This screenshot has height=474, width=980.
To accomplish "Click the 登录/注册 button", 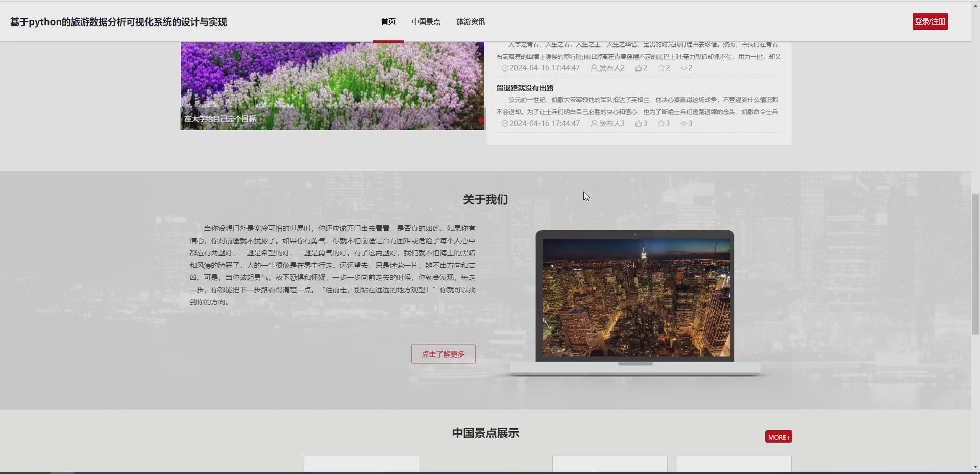I will click(x=930, y=21).
